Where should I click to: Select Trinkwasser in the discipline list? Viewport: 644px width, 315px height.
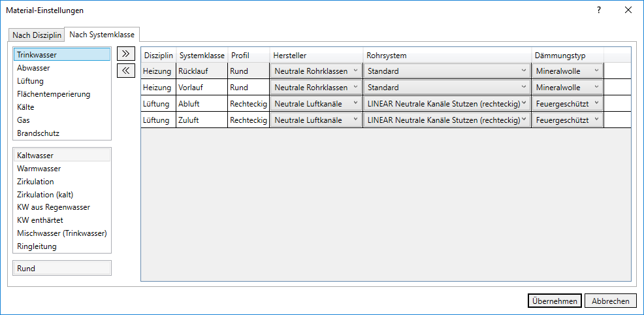pos(62,55)
